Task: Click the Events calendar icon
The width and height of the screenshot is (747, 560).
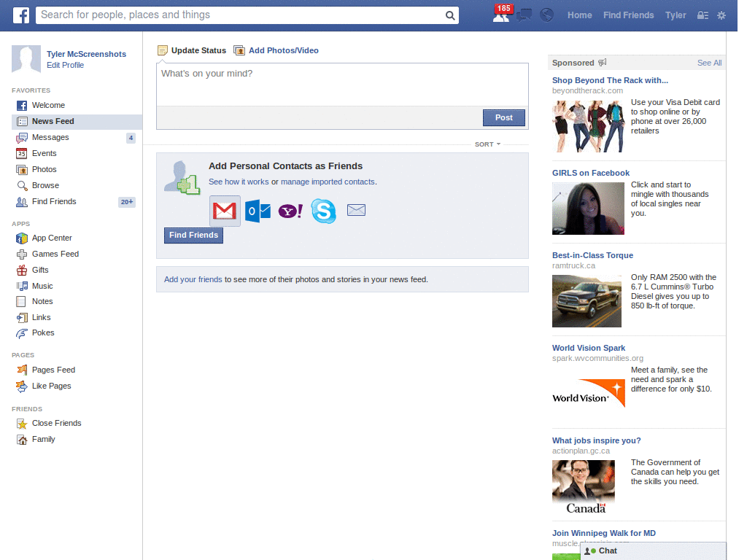Action: 21,153
